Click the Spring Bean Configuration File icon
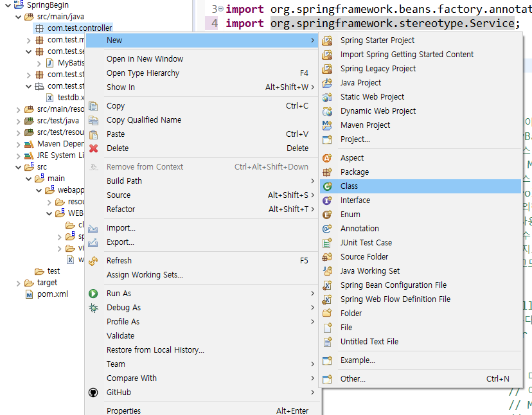Screen dimensions: 532x415 pyautogui.click(x=327, y=285)
